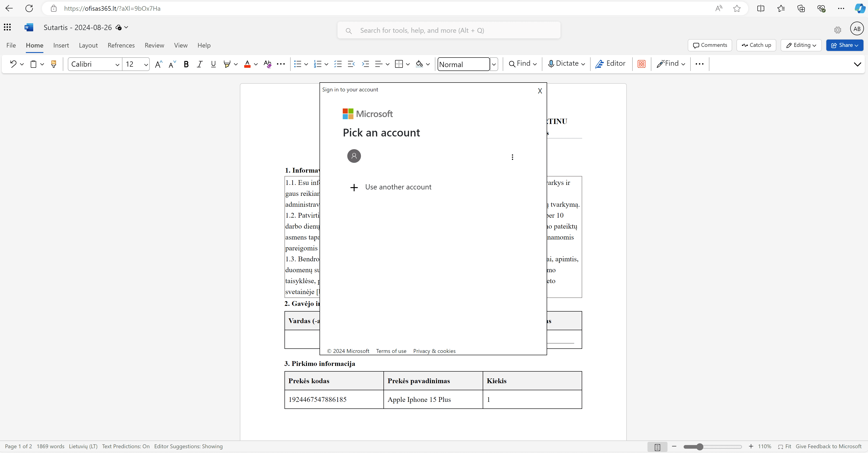Screen dimensions: 868x453
Task: Open the browser split screen icon
Action: (761, 8)
